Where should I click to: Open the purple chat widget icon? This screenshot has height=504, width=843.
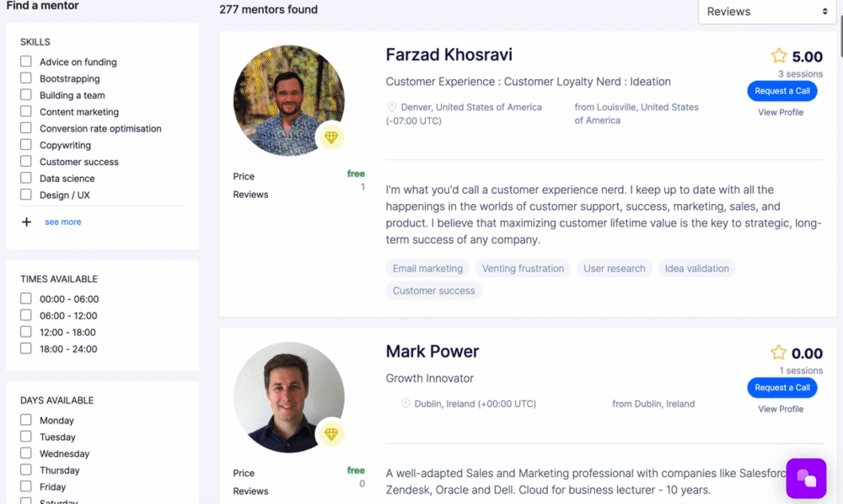[807, 479]
